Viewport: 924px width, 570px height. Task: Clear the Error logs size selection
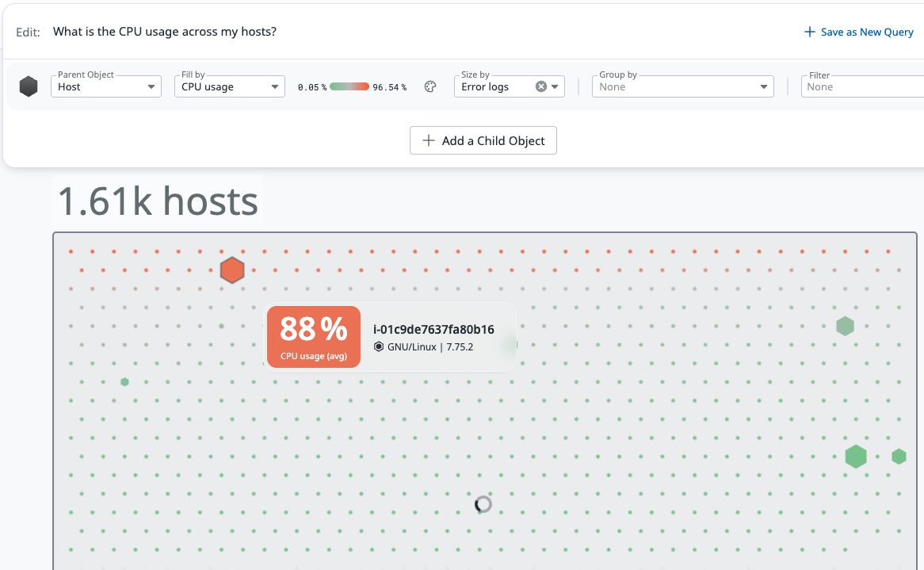(x=541, y=87)
